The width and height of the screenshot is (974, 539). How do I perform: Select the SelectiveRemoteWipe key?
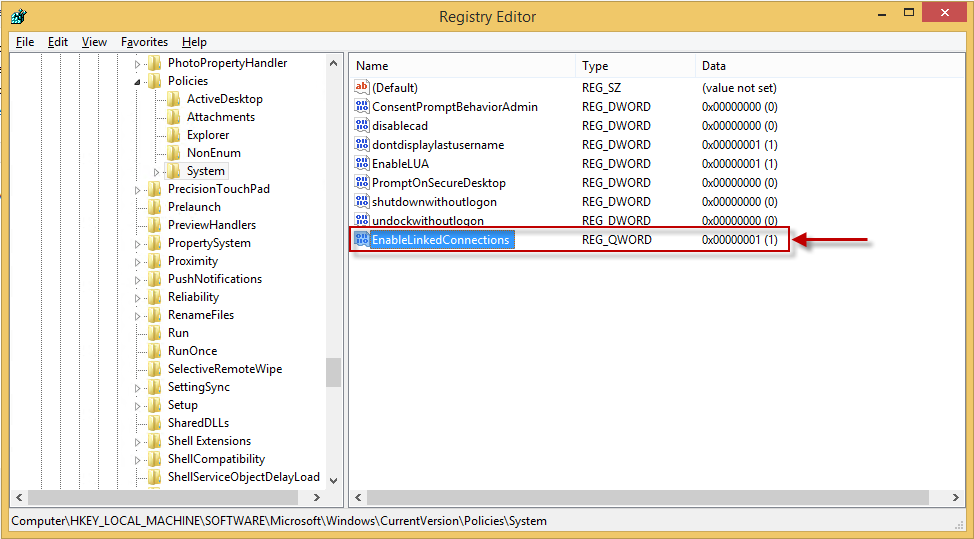coord(225,369)
